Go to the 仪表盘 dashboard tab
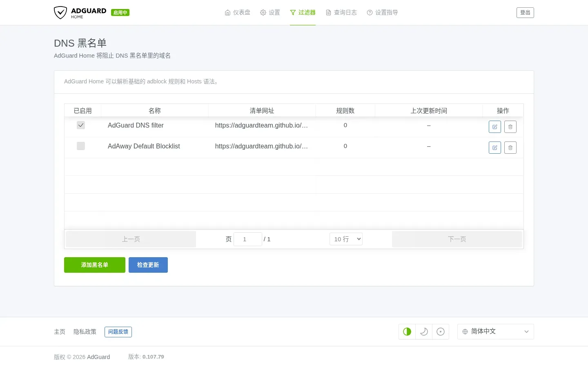The height and width of the screenshot is (368, 588). (237, 13)
